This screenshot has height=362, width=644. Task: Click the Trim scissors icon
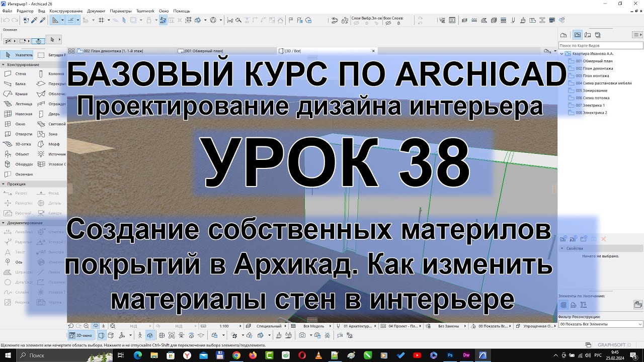(230, 20)
